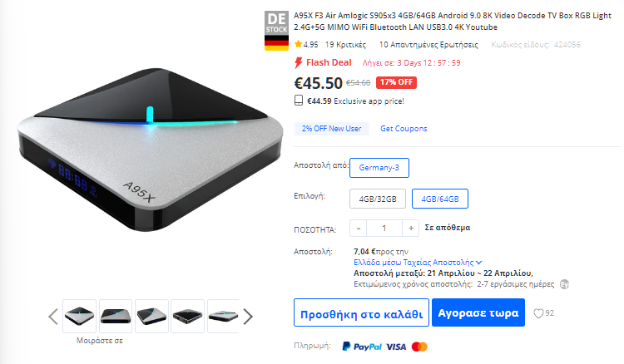
Task: Select the second product thumbnail image
Action: point(116,317)
